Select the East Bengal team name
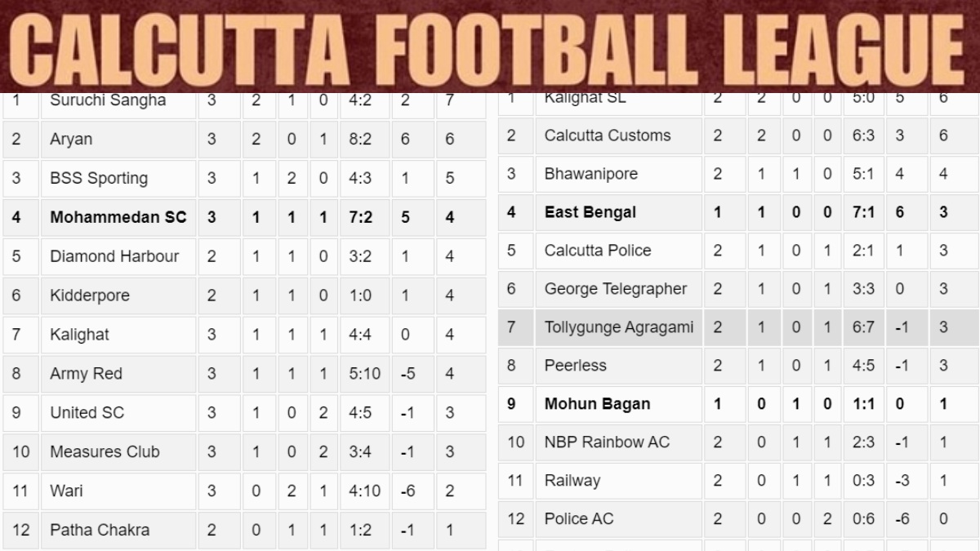The width and height of the screenshot is (980, 551). 590,212
